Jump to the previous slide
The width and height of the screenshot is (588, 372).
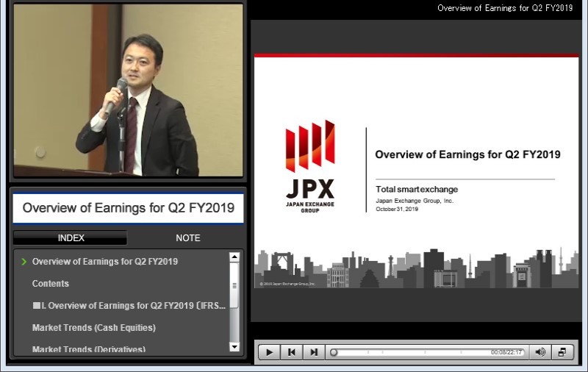[x=291, y=352]
